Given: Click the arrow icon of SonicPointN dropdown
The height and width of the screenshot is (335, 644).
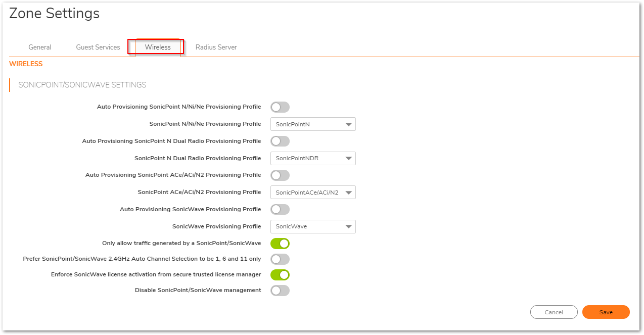Looking at the screenshot, I should point(348,124).
